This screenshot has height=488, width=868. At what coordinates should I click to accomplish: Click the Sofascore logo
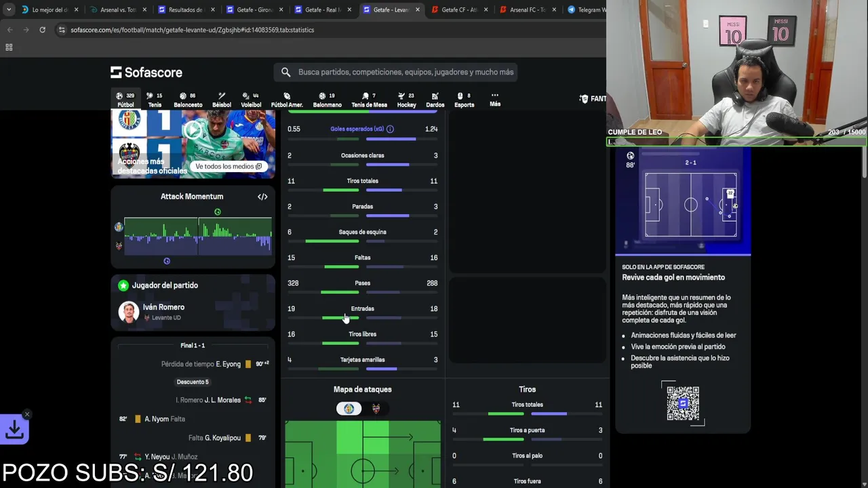(146, 72)
